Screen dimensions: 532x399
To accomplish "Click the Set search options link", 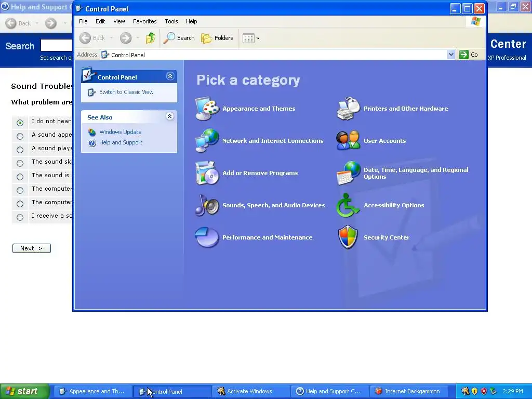I will tap(56, 58).
